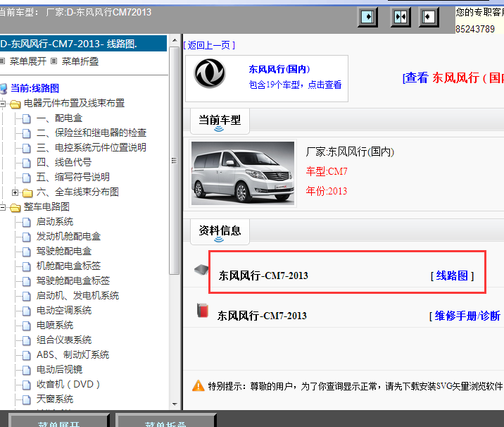Click the D-东风风行-CM7-2013- 线路图 header
This screenshot has height=427, width=504.
(83, 44)
